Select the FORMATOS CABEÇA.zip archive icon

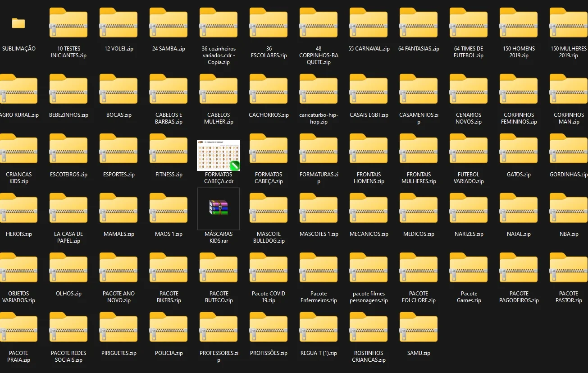[x=269, y=148]
